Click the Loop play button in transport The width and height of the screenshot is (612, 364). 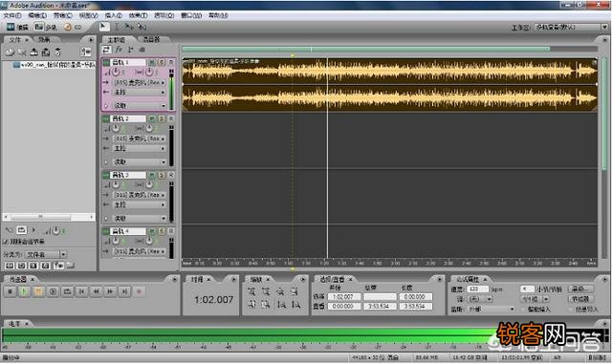68,291
